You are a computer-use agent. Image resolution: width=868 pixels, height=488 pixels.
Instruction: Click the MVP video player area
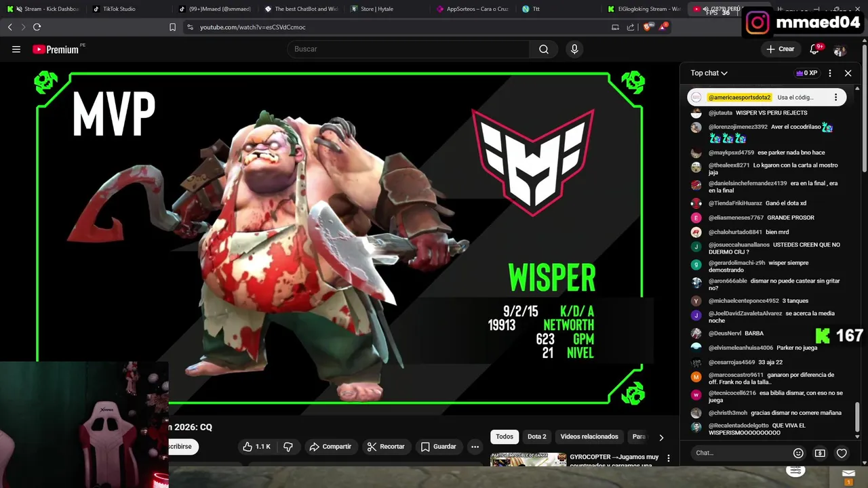click(339, 239)
